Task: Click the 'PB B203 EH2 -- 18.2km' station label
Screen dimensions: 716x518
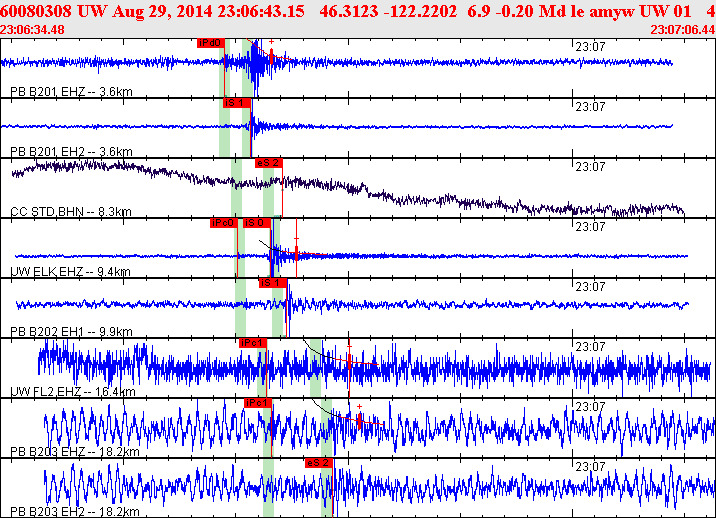Action: point(75,512)
